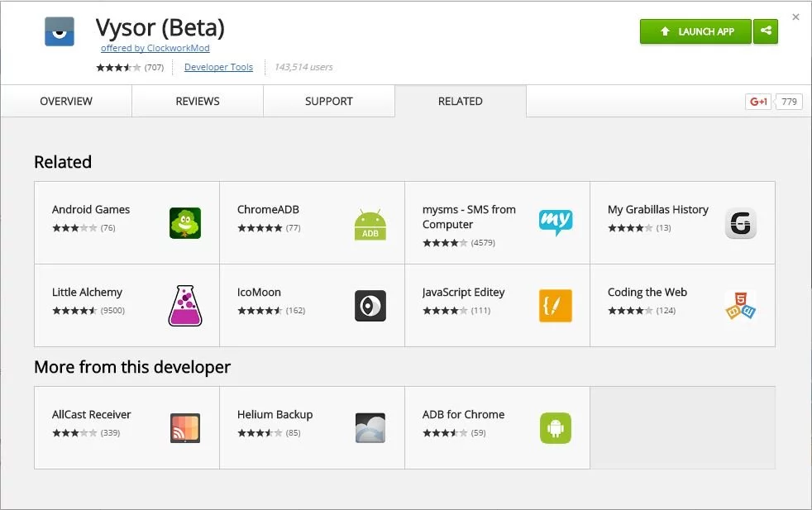Switch to the Overview tab
Viewport: 812px width, 510px height.
pyautogui.click(x=66, y=101)
